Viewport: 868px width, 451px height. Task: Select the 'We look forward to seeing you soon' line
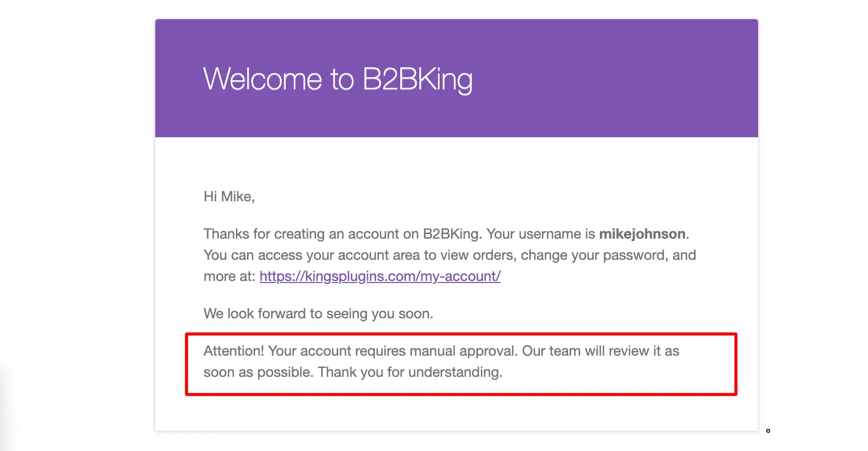(x=318, y=314)
